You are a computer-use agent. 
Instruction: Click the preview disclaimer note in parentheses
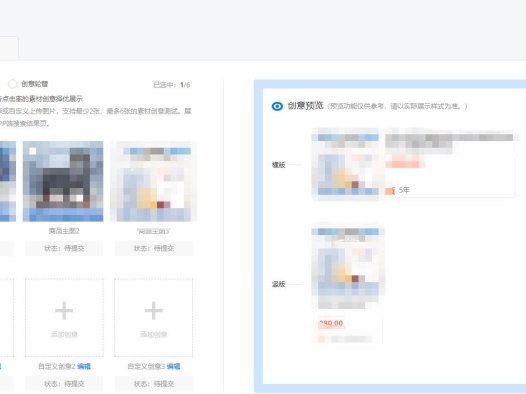click(397, 106)
